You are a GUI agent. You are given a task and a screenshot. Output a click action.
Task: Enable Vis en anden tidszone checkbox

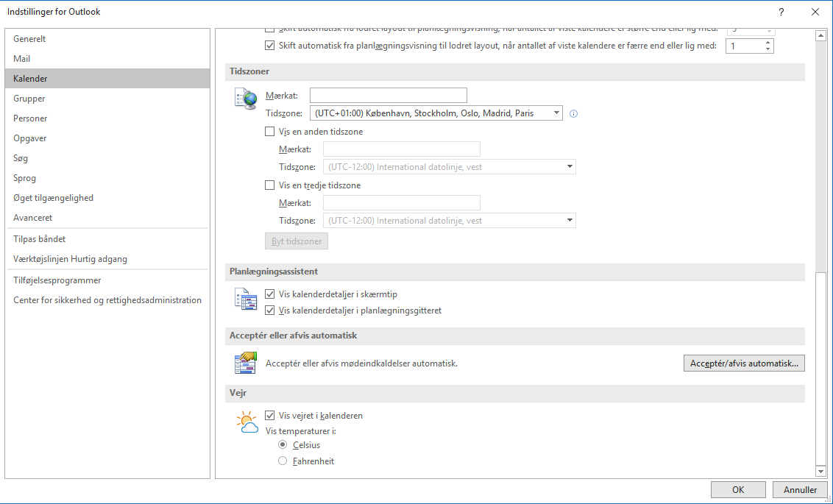[x=270, y=131]
